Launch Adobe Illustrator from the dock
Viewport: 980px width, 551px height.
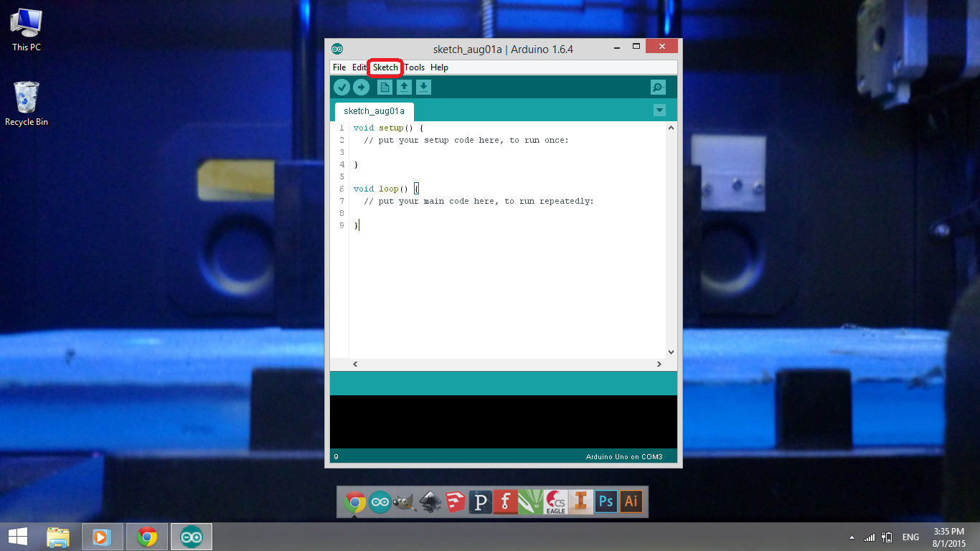pos(631,502)
